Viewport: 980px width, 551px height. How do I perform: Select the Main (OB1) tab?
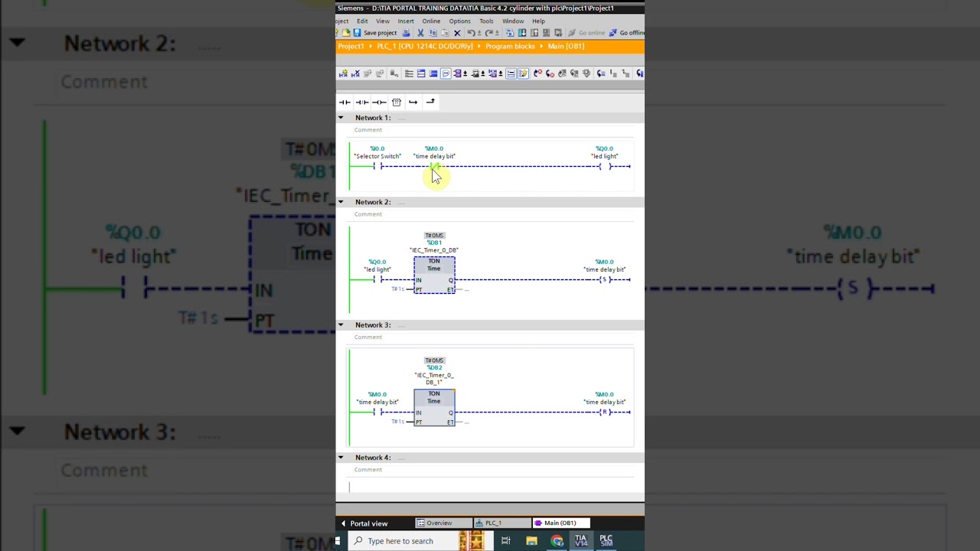click(x=560, y=523)
